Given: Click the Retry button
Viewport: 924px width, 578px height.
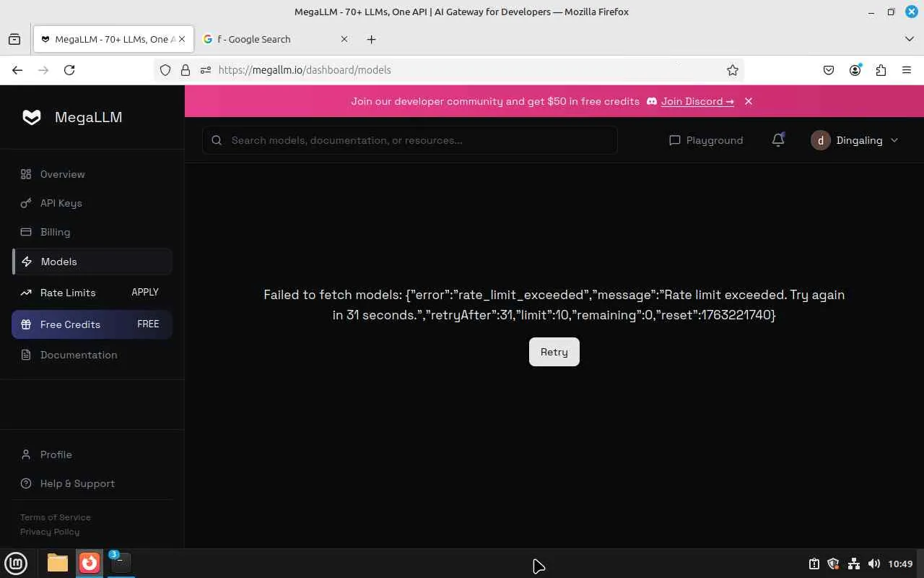Looking at the screenshot, I should pos(554,352).
